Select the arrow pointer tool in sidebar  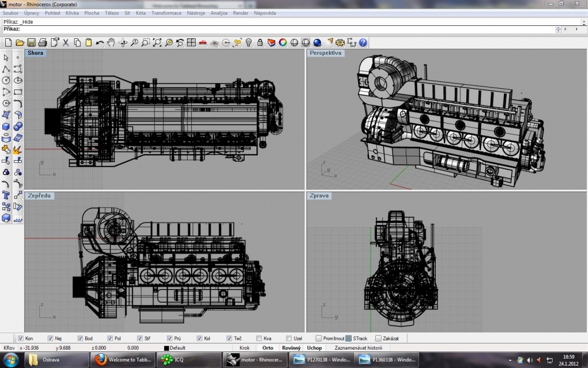(x=6, y=58)
